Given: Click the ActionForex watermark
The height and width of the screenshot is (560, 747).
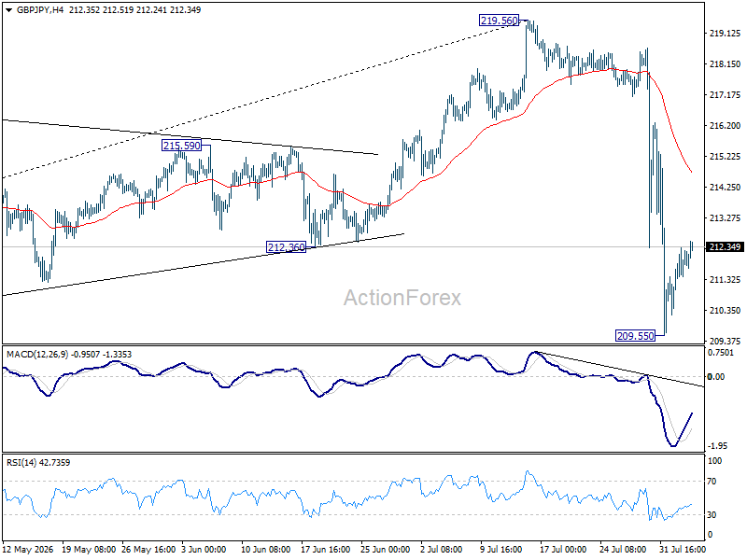Looking at the screenshot, I should click(x=402, y=298).
